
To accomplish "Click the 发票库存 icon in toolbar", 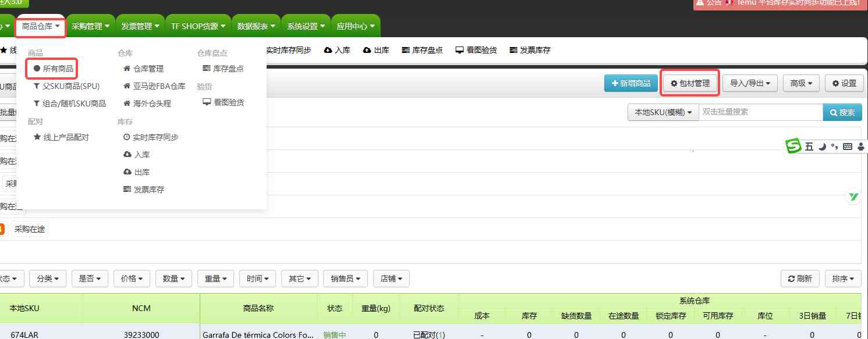I will tap(513, 51).
